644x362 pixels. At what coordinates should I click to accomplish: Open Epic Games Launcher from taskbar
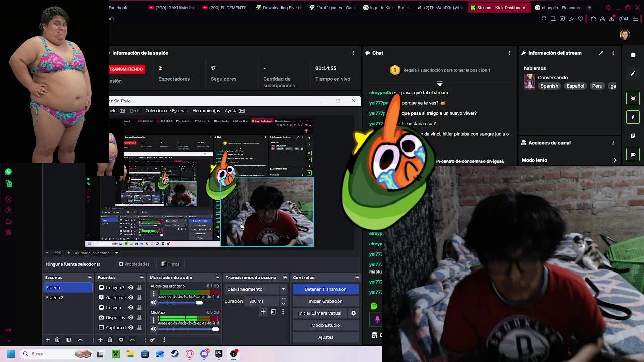[219, 354]
